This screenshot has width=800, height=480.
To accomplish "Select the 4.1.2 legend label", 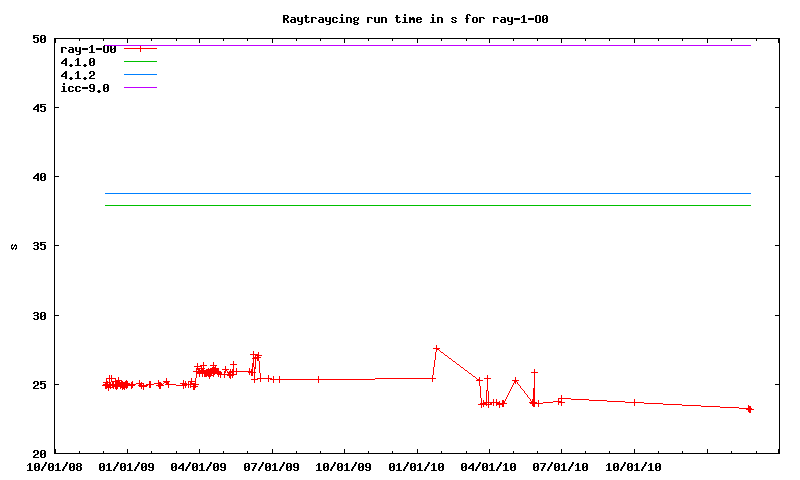I will pyautogui.click(x=78, y=75).
